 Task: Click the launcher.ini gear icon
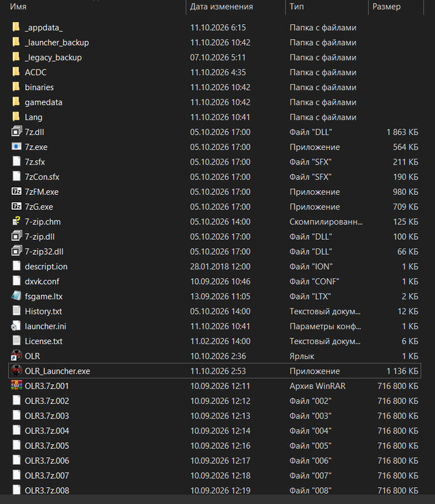15,326
